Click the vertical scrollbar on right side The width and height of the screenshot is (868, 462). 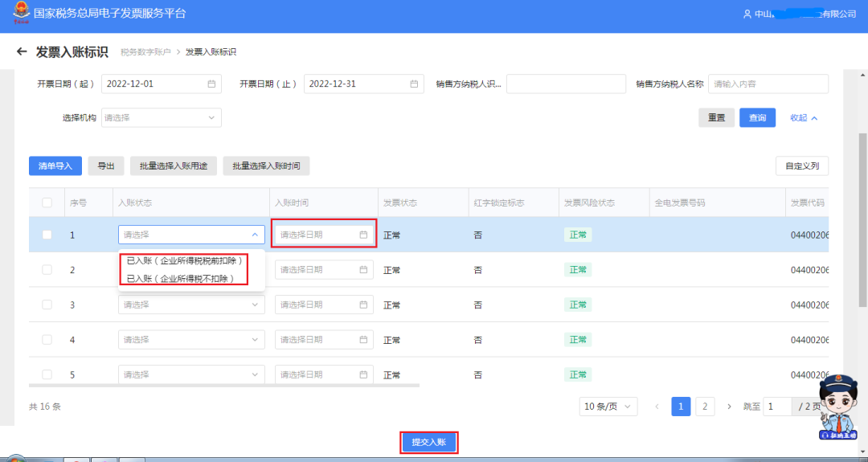pyautogui.click(x=863, y=217)
